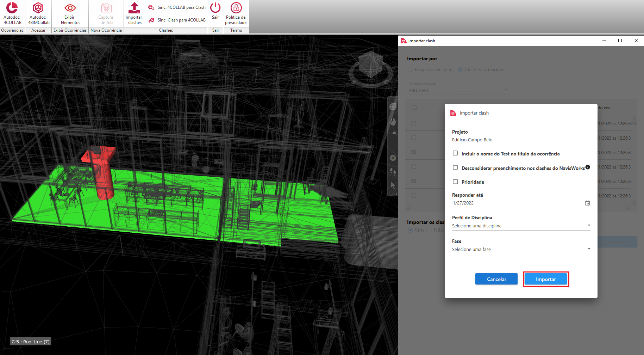The image size is (644, 355).
Task: Click the Importar clashes ribbon button
Action: pos(134,13)
